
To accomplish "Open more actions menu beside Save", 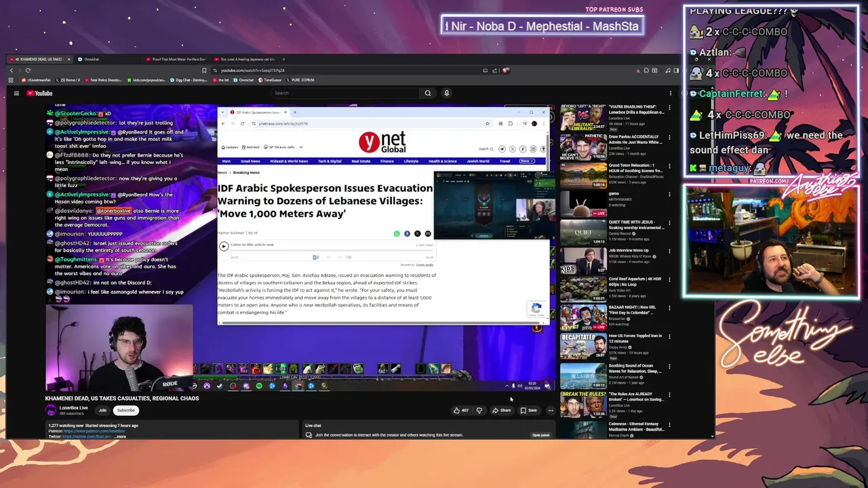I will click(x=551, y=410).
